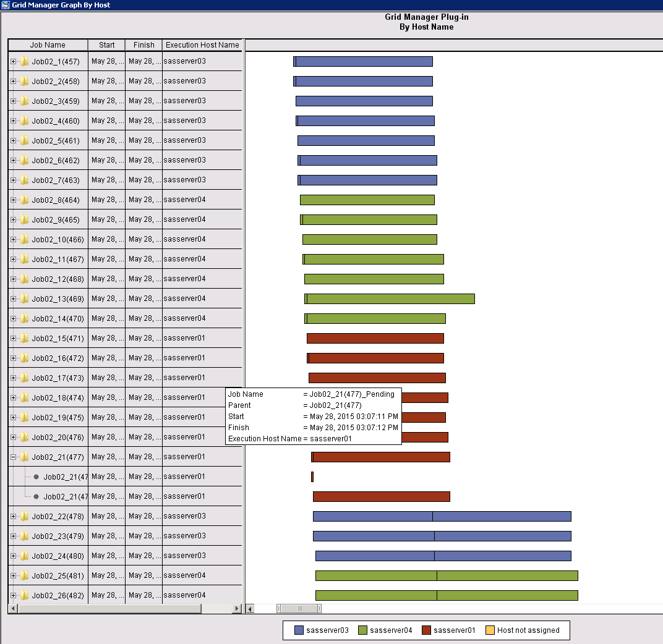Select the open Job02_21(477) folder icon
This screenshot has height=644, width=663.
(25, 457)
